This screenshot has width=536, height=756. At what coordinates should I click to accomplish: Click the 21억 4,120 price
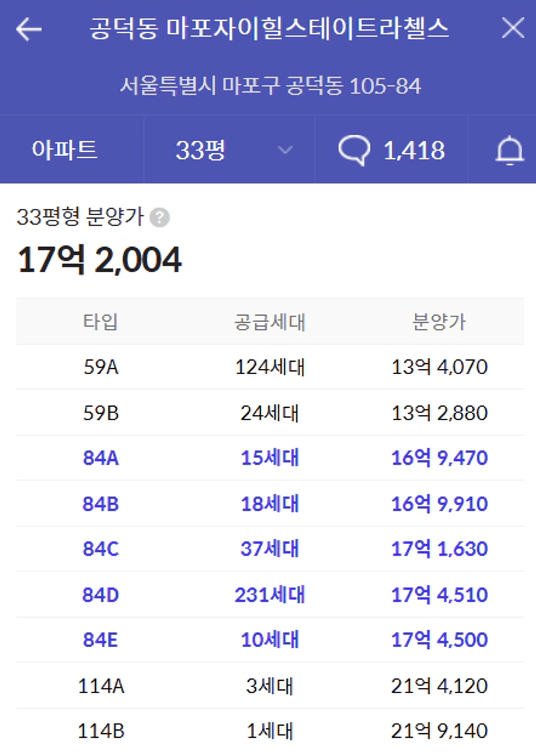coord(439,686)
